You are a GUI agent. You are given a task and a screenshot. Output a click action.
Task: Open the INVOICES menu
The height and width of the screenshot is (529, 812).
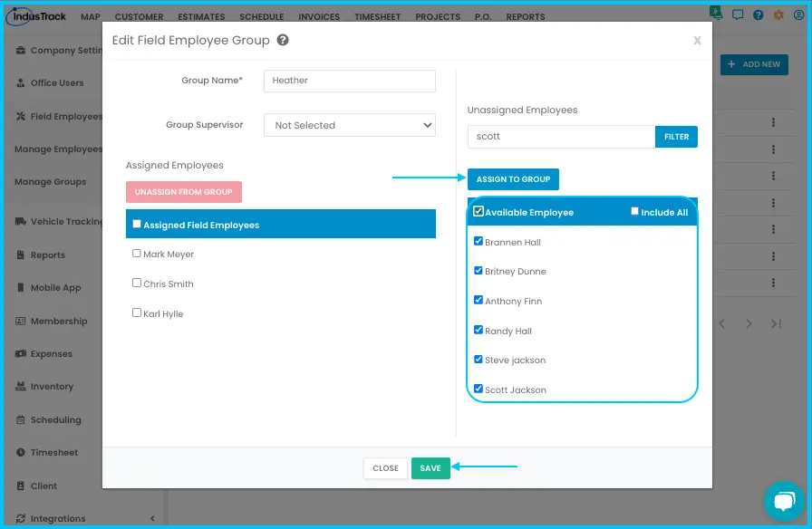[x=319, y=16]
